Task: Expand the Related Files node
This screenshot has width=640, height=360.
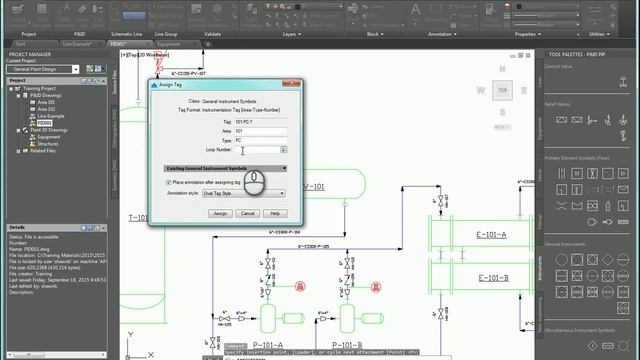Action: (x=18, y=151)
